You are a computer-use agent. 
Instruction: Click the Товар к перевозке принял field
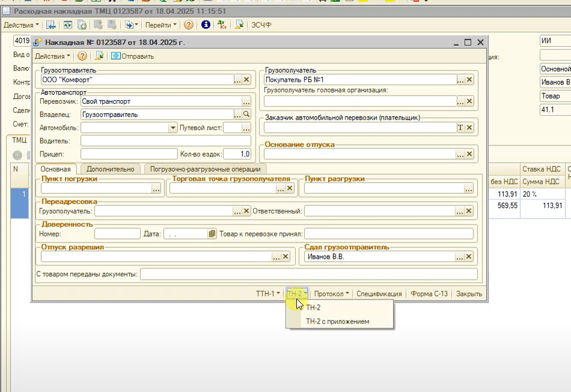(x=388, y=234)
